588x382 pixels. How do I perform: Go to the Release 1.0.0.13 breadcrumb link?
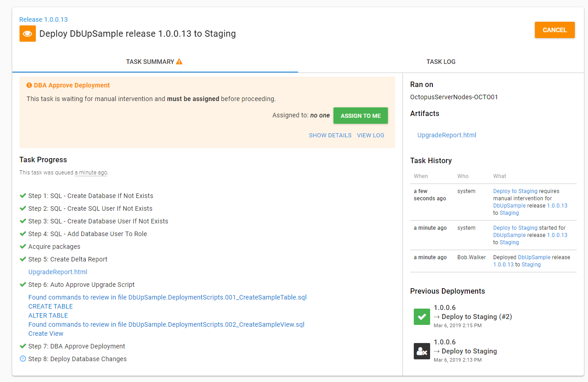click(44, 19)
